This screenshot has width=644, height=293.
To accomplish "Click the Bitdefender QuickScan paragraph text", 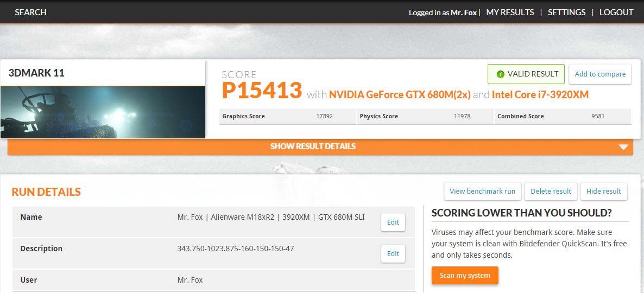I will [x=529, y=243].
